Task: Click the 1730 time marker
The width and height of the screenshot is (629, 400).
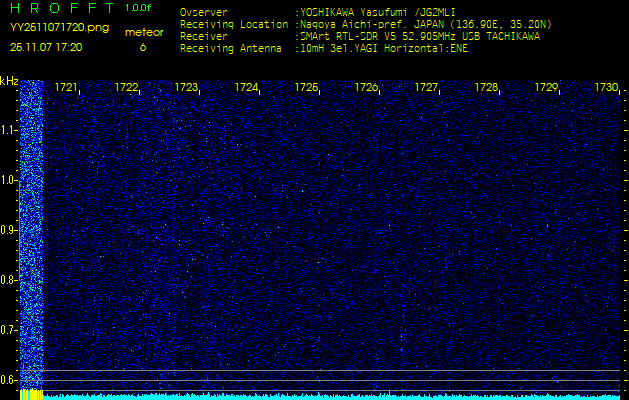Action: (x=607, y=87)
